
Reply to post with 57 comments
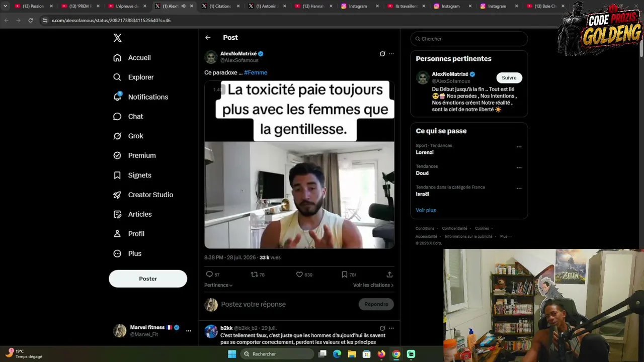[213, 275]
